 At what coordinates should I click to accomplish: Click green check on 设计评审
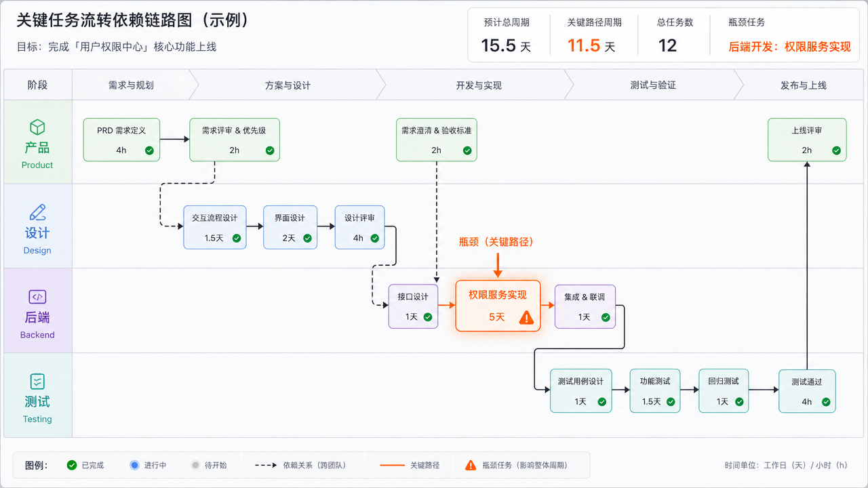(x=374, y=238)
